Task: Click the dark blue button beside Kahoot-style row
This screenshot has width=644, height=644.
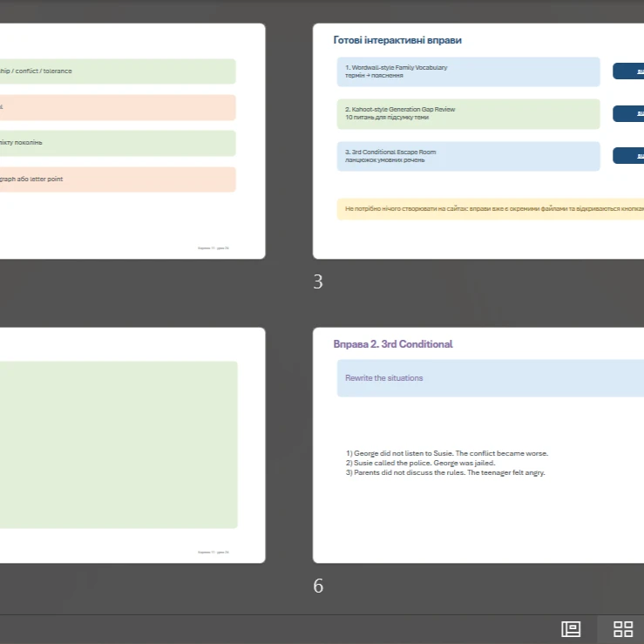Action: tap(628, 114)
